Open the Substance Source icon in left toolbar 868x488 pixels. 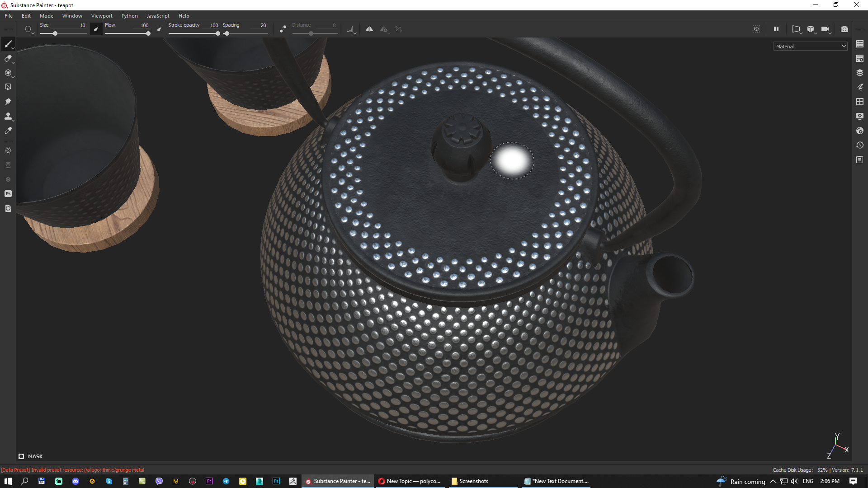[x=8, y=150]
